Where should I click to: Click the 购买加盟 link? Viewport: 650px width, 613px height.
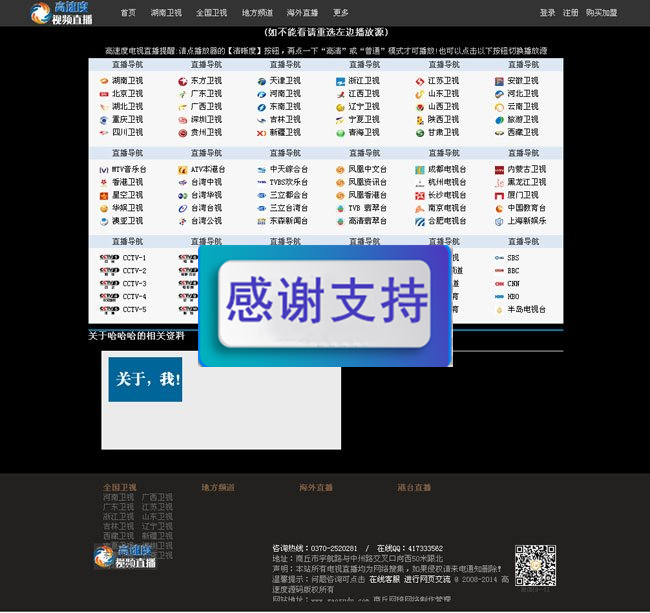coord(601,13)
